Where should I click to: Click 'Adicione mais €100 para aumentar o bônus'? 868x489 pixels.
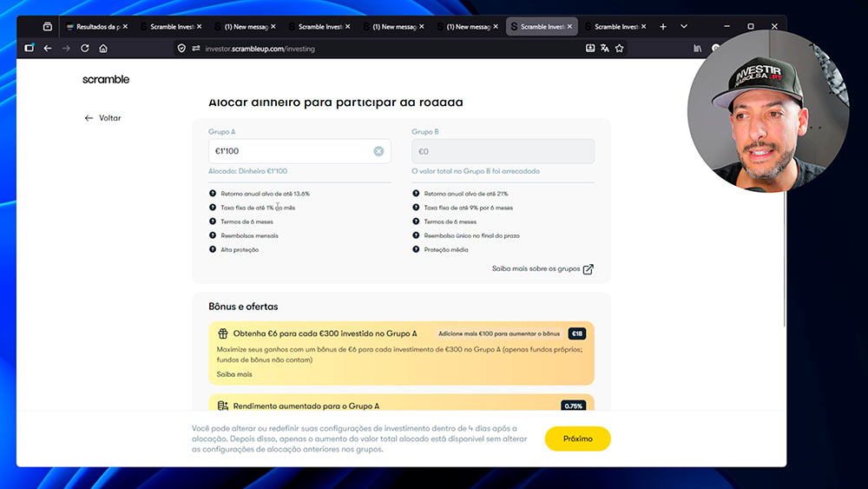click(499, 334)
